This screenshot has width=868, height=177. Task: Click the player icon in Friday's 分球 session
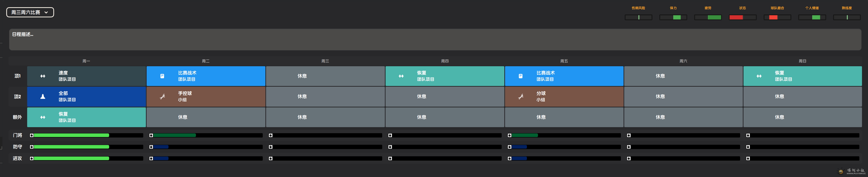521,97
